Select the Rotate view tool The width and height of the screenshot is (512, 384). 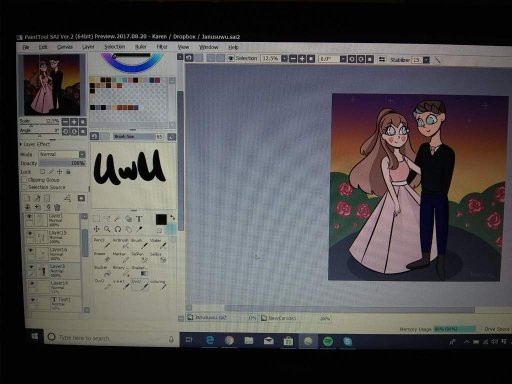(x=118, y=229)
